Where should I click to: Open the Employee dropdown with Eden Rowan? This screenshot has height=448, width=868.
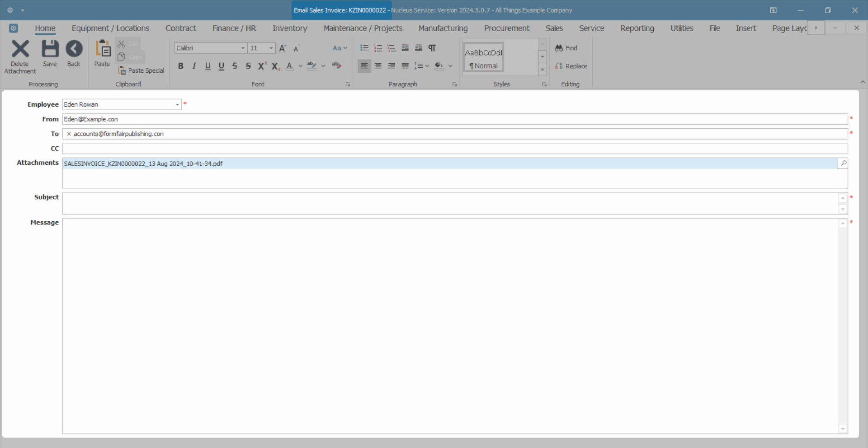click(x=177, y=104)
